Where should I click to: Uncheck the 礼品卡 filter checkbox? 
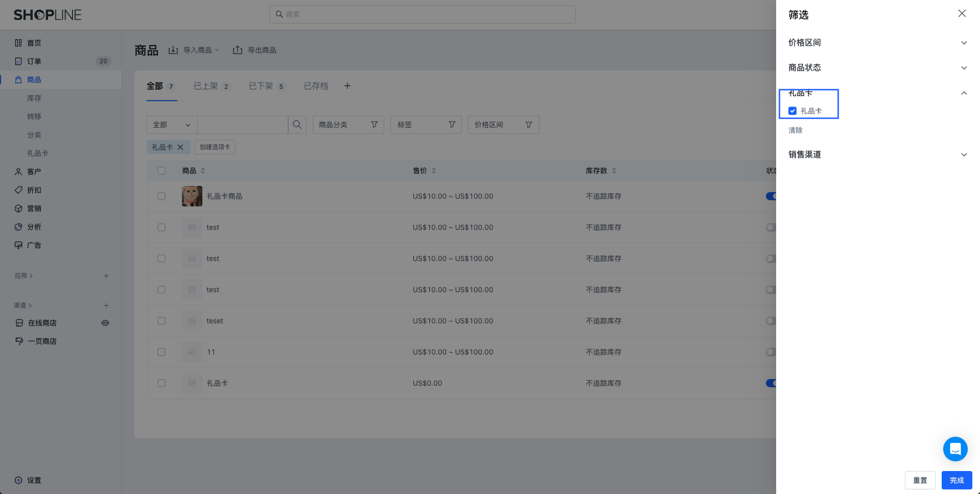(792, 111)
